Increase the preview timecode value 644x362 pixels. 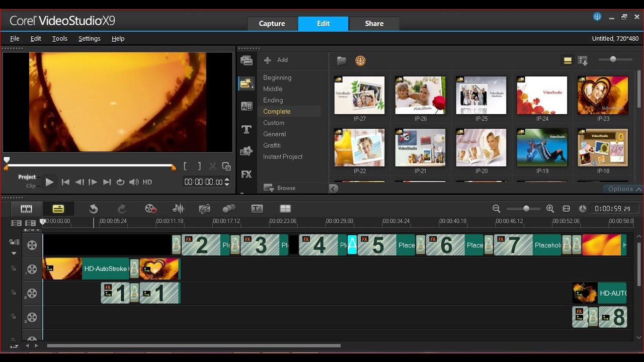pos(227,179)
